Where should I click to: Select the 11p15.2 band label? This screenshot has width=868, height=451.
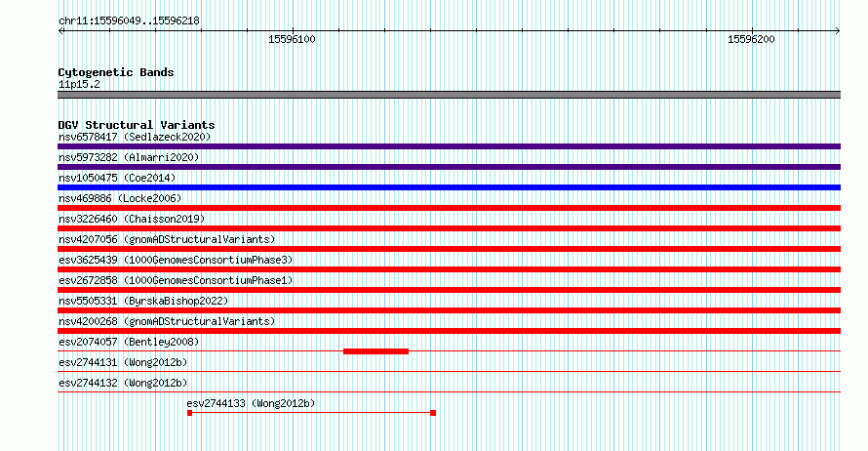(x=79, y=84)
